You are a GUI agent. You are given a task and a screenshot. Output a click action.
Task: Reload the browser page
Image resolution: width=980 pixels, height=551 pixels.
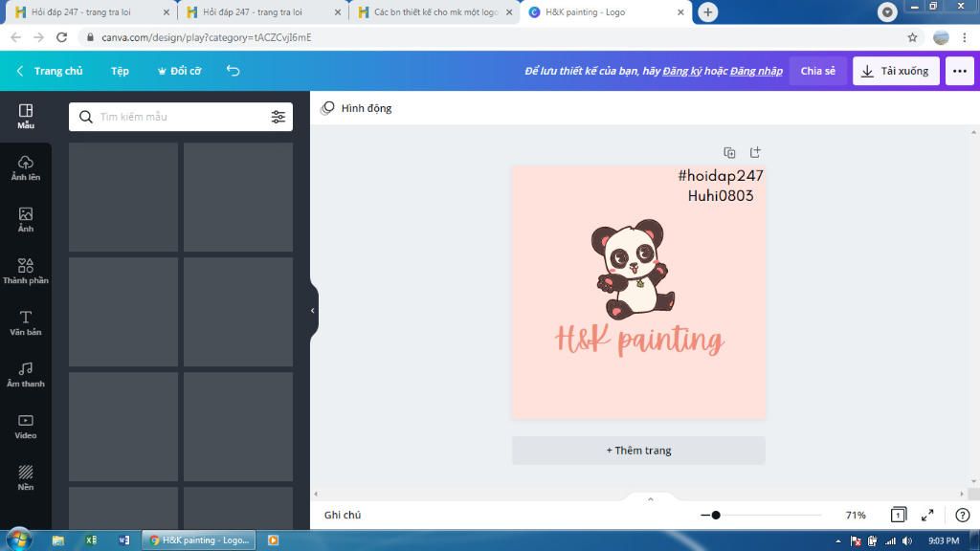click(61, 37)
